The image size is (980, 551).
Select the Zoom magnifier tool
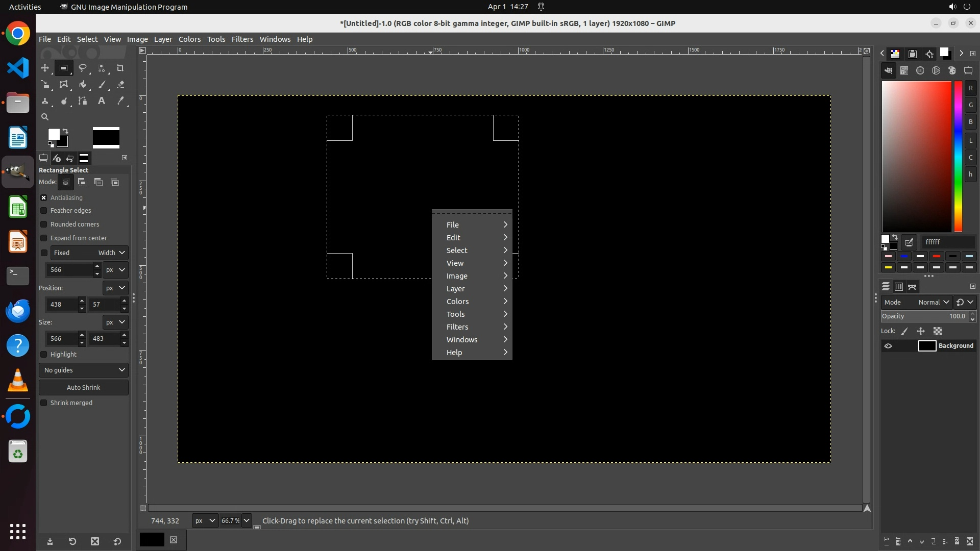pyautogui.click(x=45, y=117)
